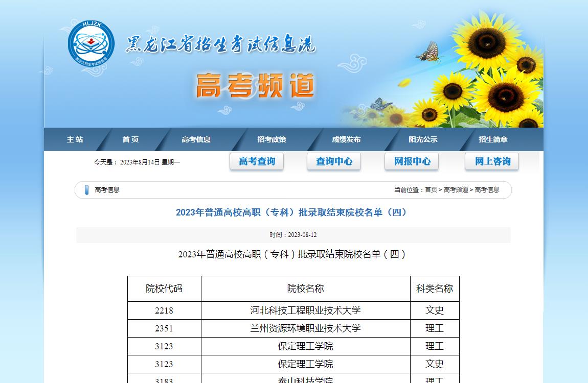Click the orange 高考频道 banner heading
The height and width of the screenshot is (383, 588).
pyautogui.click(x=255, y=86)
